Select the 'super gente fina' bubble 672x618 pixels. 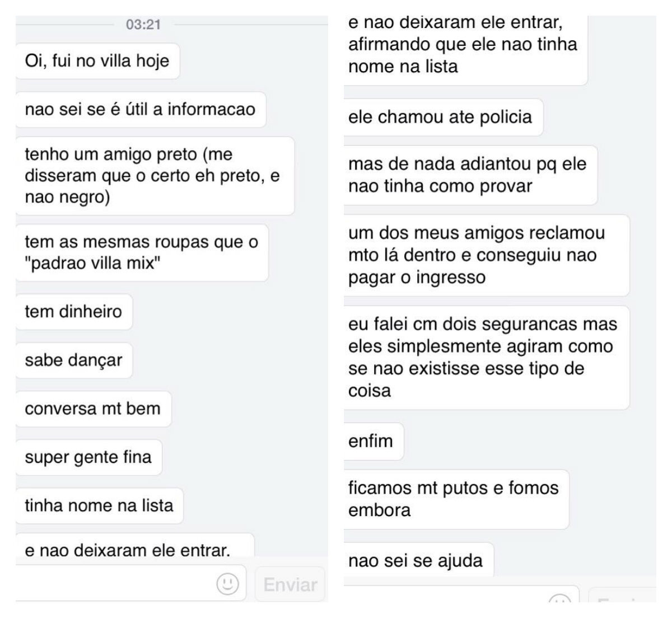tap(88, 457)
